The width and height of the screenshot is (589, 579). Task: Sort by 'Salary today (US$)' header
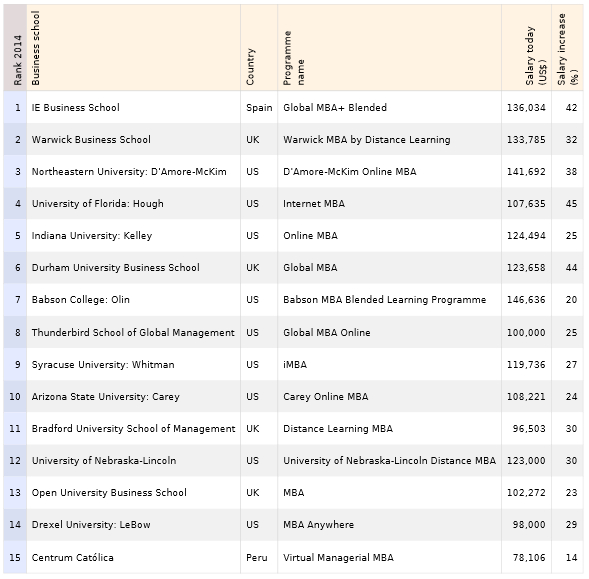[526, 48]
